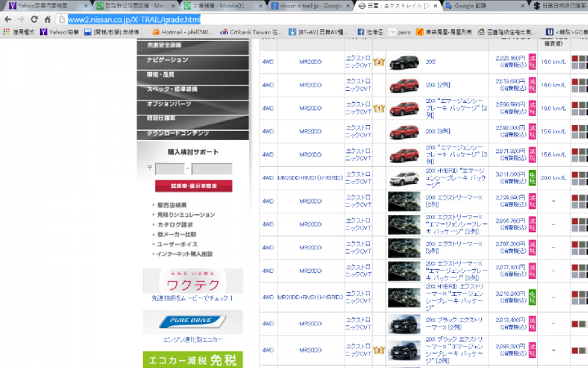This screenshot has width=588, height=368.
Task: Open the 20S grade name link
Action: coord(430,61)
